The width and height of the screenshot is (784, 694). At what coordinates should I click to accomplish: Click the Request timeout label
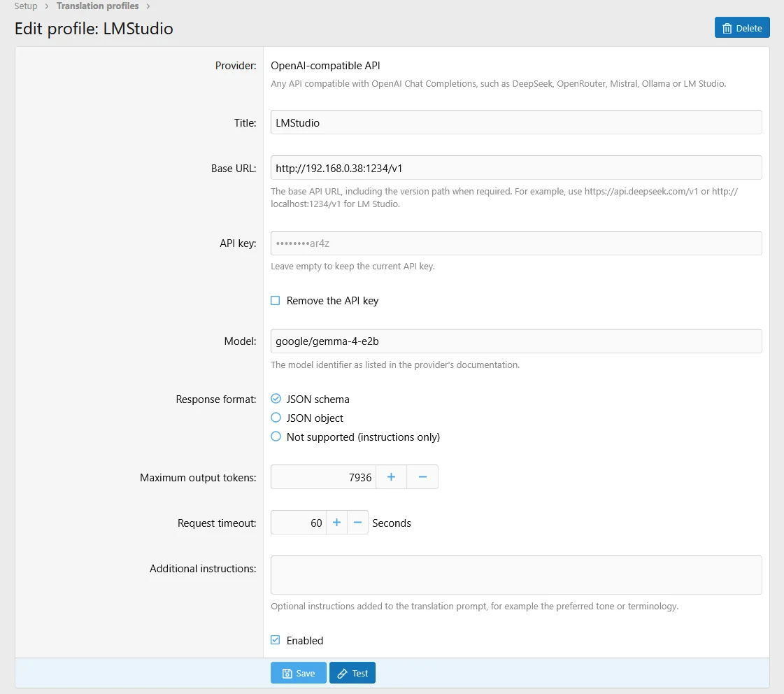pos(217,523)
